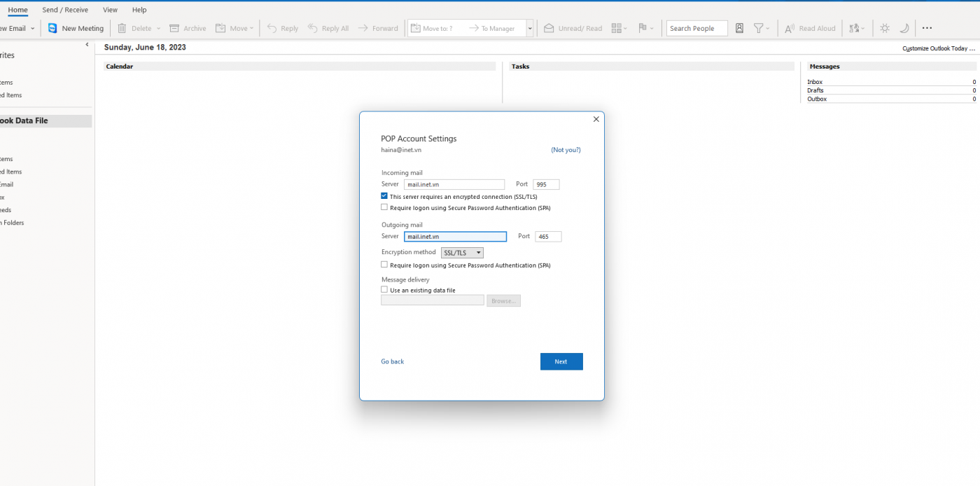Image resolution: width=980 pixels, height=486 pixels.
Task: Click the Go back link
Action: tap(392, 361)
